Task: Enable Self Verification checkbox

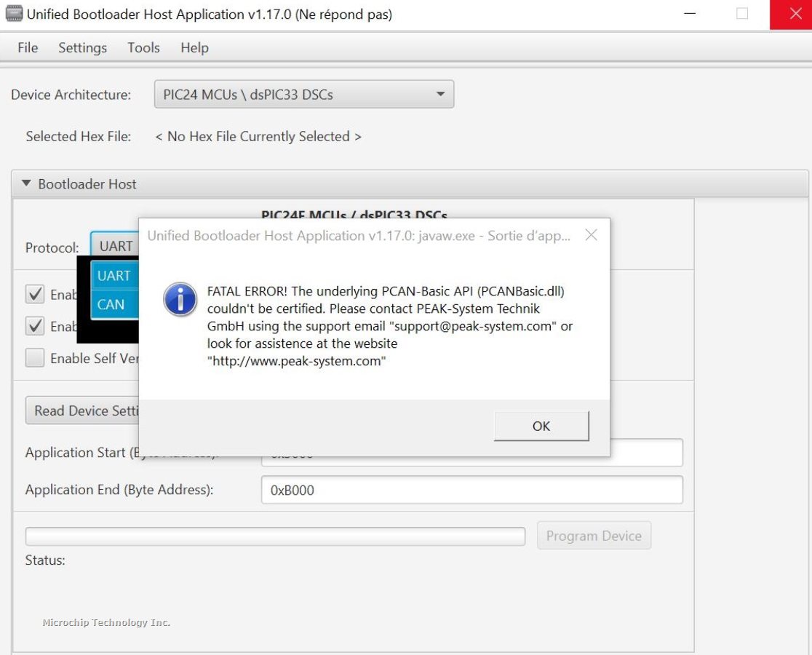Action: click(35, 358)
